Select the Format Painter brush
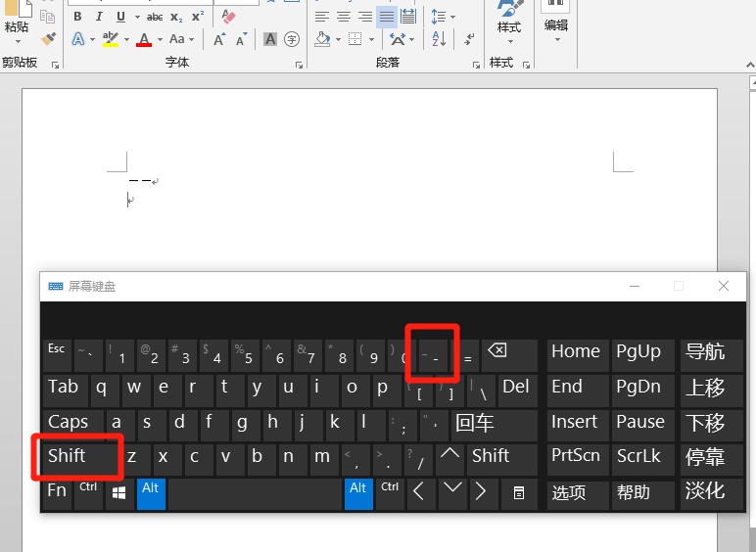 (48, 38)
